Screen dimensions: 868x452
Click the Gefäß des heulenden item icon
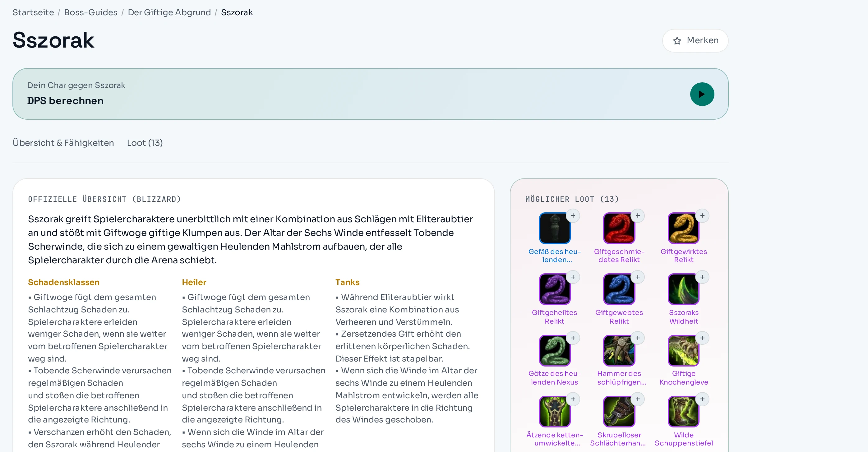point(554,228)
